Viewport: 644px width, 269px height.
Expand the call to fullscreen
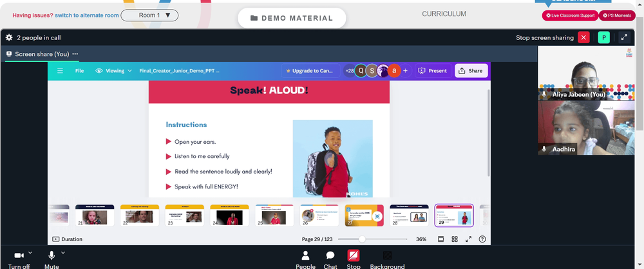click(x=624, y=37)
